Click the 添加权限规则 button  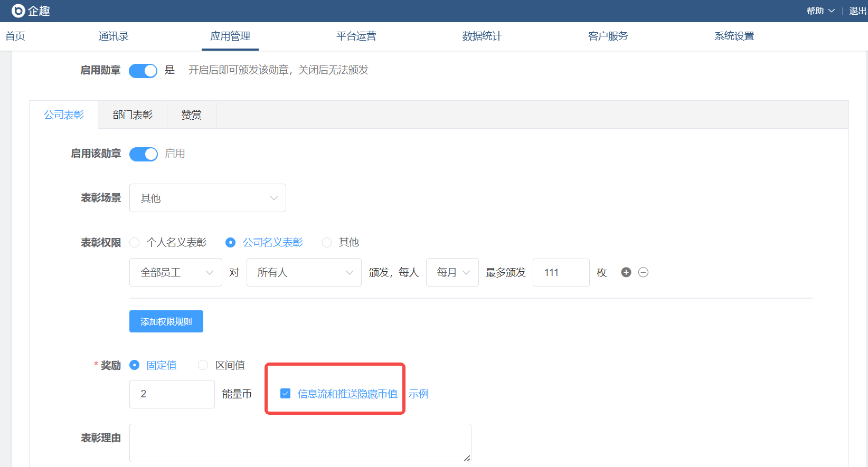click(166, 321)
